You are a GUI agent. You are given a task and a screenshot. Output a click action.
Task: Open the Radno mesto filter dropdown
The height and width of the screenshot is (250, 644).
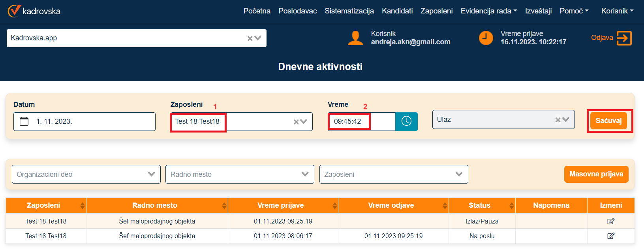[x=305, y=174]
